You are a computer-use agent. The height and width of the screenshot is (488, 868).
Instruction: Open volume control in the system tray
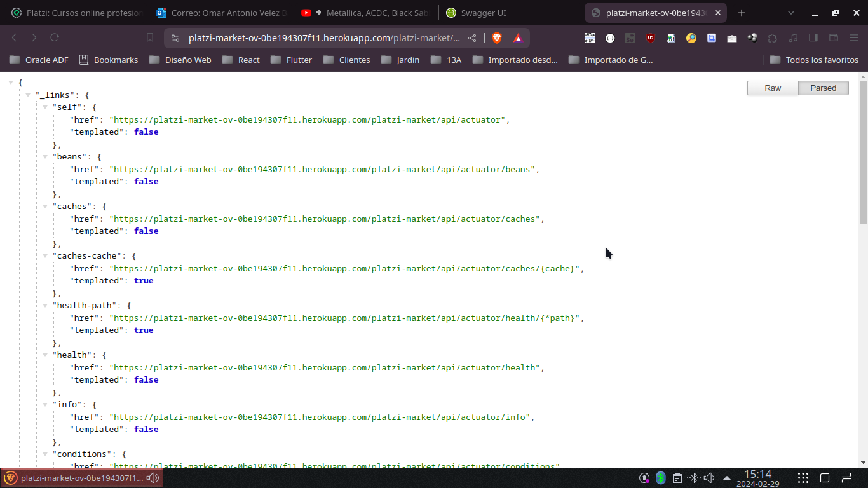click(710, 478)
